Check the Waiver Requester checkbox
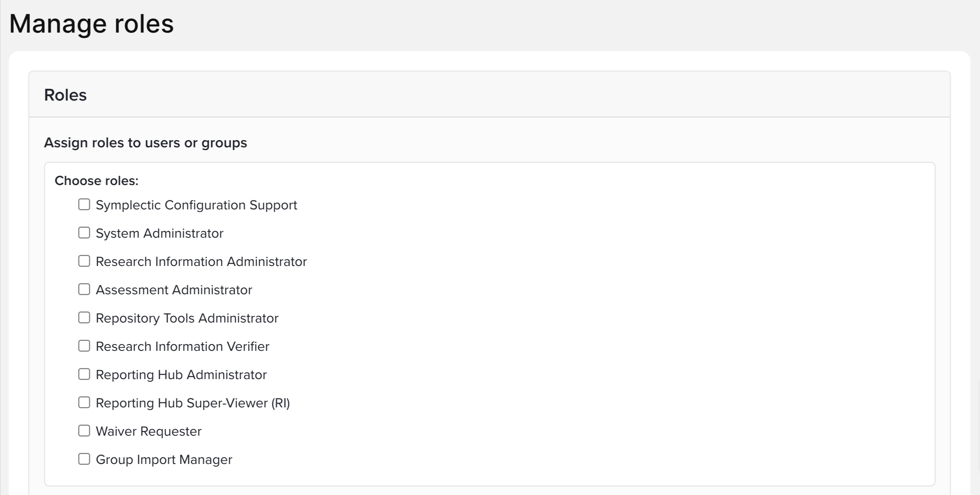The height and width of the screenshot is (495, 980). [x=84, y=431]
